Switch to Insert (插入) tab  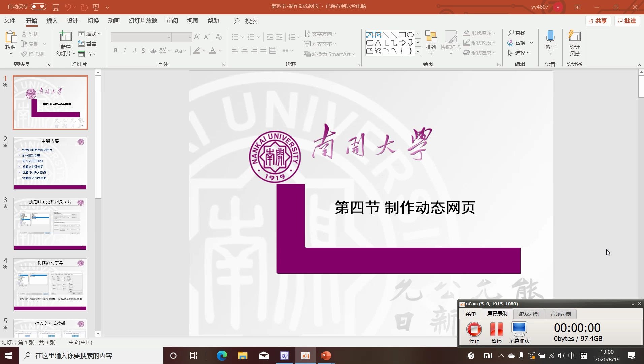tap(52, 21)
